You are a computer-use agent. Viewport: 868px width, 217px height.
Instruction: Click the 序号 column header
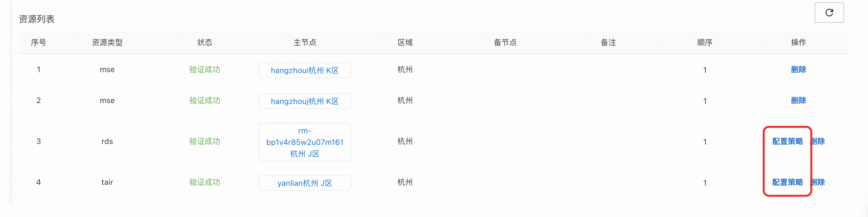pos(38,42)
